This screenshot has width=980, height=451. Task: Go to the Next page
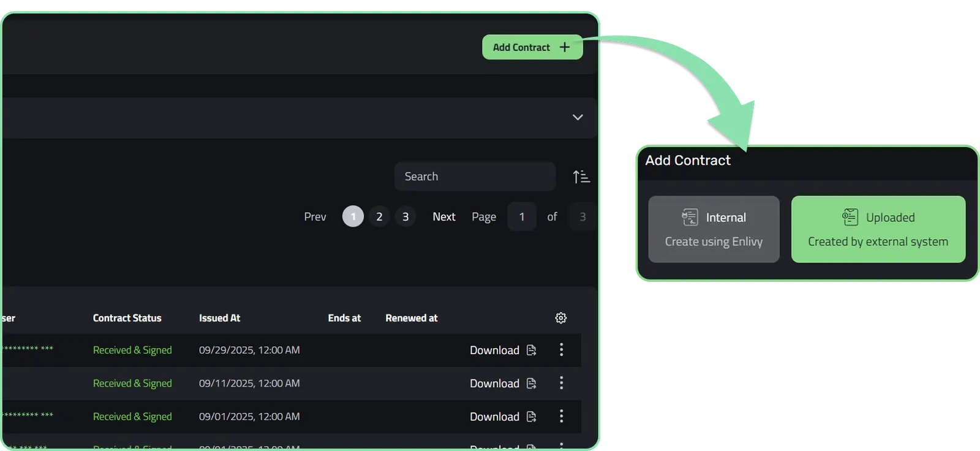pos(444,216)
